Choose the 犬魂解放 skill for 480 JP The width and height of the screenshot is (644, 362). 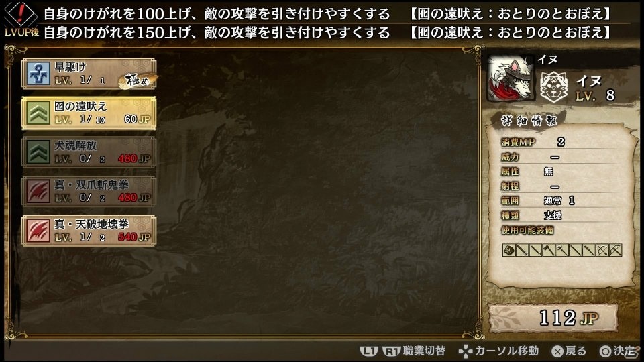(x=89, y=152)
